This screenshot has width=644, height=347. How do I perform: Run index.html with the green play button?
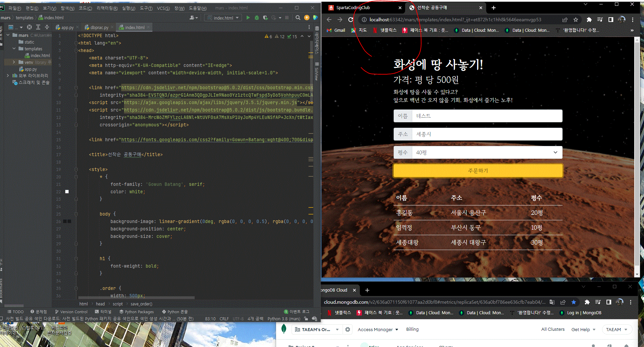[x=248, y=18]
